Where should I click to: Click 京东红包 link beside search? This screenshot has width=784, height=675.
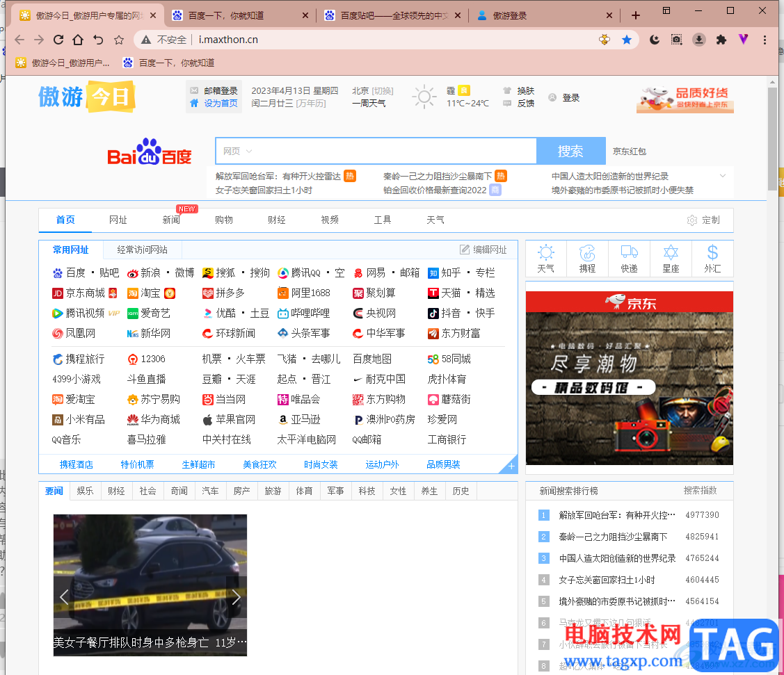(630, 152)
